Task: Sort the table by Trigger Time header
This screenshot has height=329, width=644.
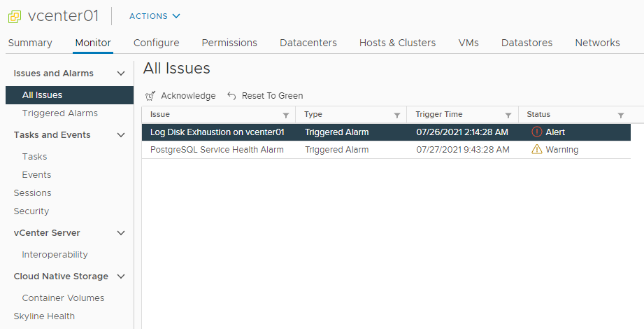Action: [439, 115]
